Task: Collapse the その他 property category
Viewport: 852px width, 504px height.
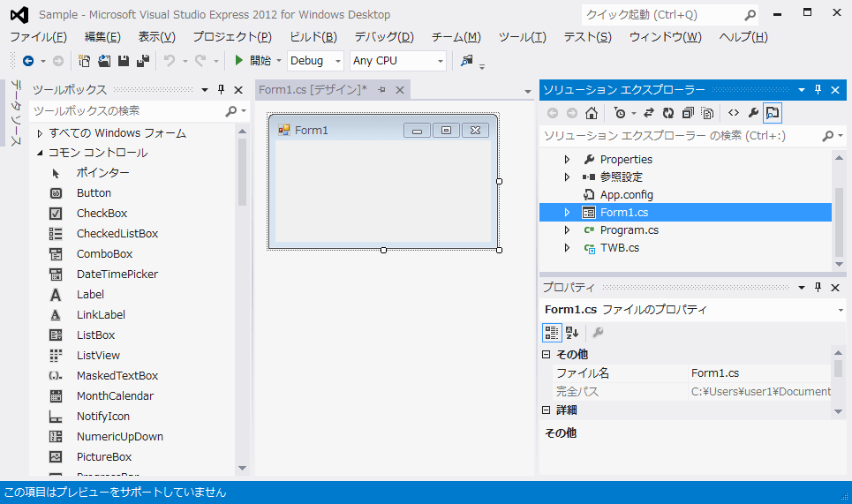Action: click(547, 355)
